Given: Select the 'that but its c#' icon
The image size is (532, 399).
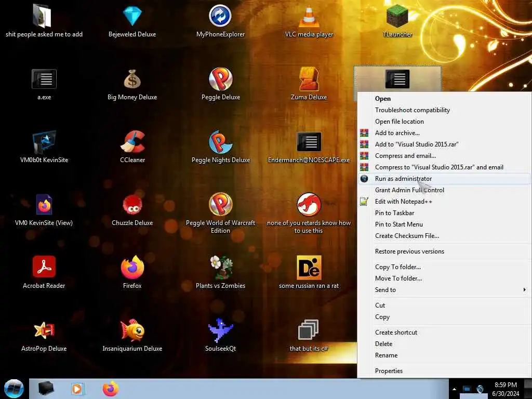Looking at the screenshot, I should (x=308, y=330).
